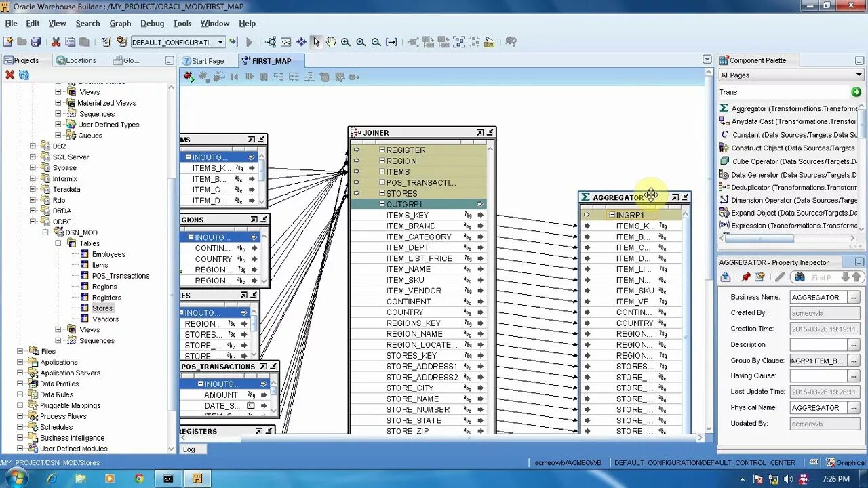
Task: Open the File menu
Action: 11,23
